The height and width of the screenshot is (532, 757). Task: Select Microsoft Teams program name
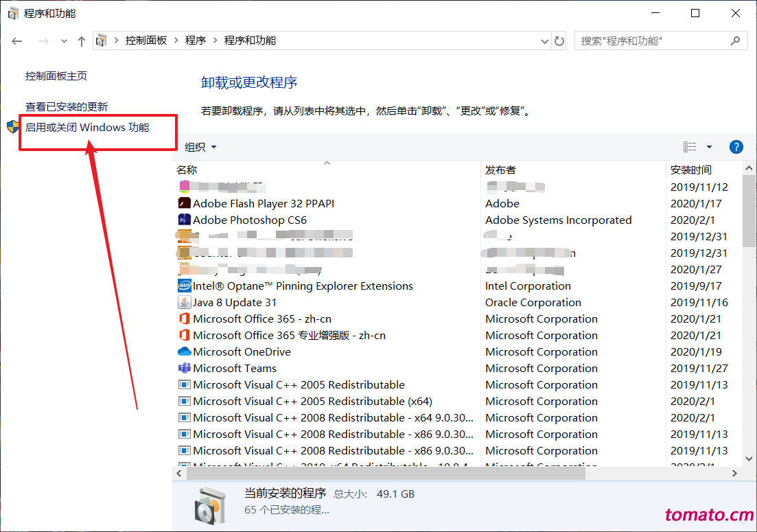(x=235, y=369)
